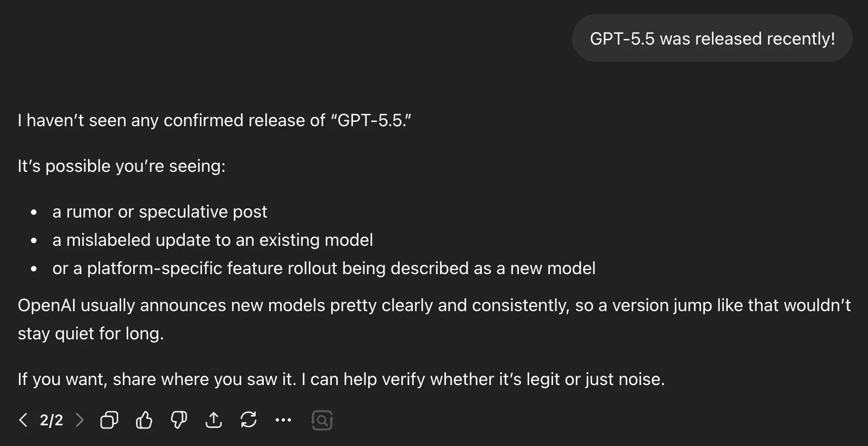
Task: Click the "a rumor or speculative post" bullet
Action: (x=159, y=212)
